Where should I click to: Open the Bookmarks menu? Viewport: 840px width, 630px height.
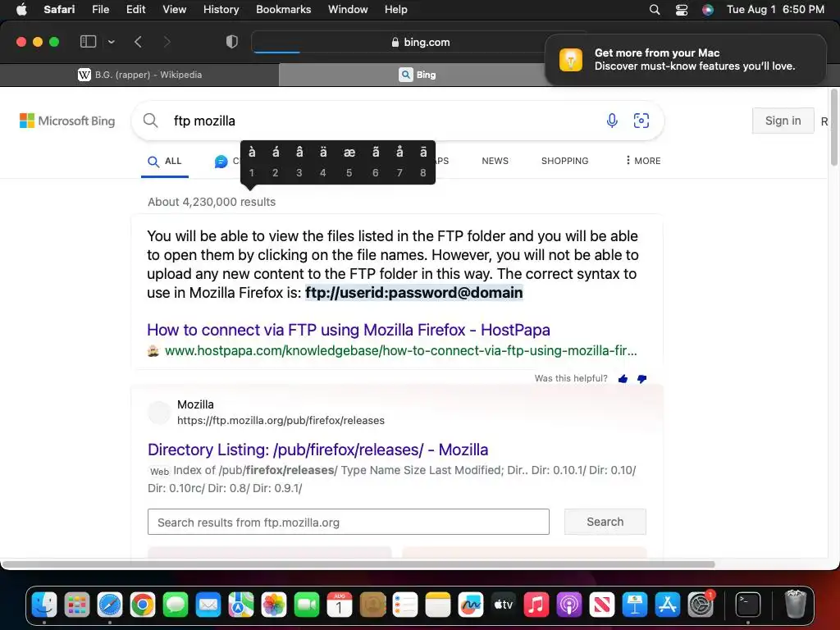tap(283, 9)
